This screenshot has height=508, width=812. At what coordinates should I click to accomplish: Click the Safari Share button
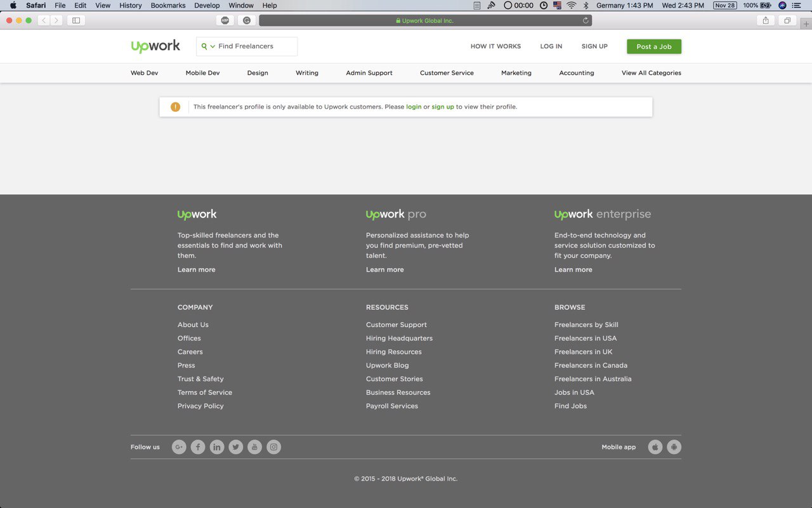766,20
